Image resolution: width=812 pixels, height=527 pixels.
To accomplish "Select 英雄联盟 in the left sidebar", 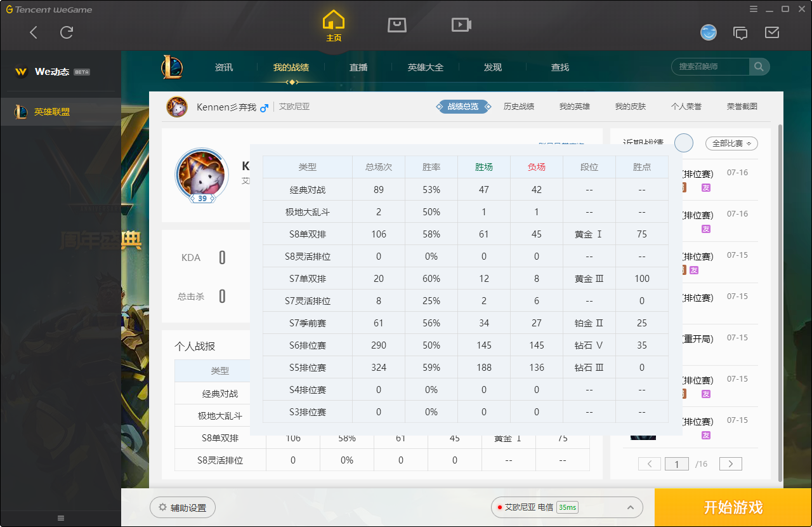I will click(x=52, y=112).
